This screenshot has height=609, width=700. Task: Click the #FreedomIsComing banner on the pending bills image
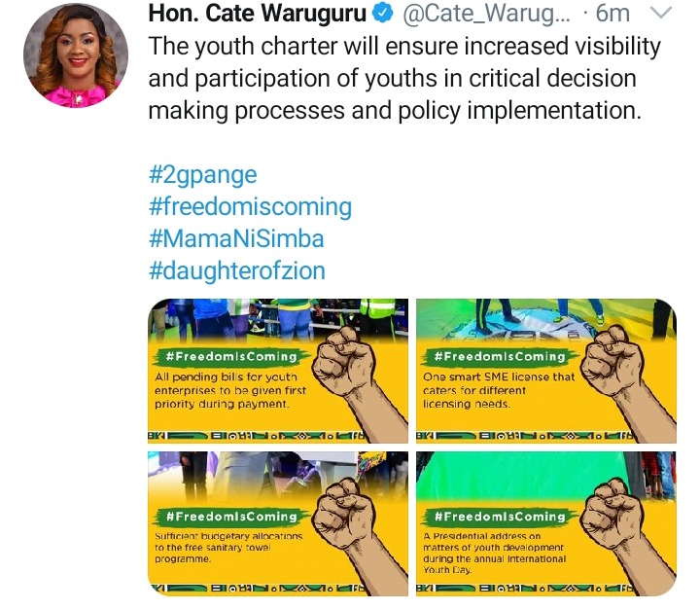click(231, 357)
